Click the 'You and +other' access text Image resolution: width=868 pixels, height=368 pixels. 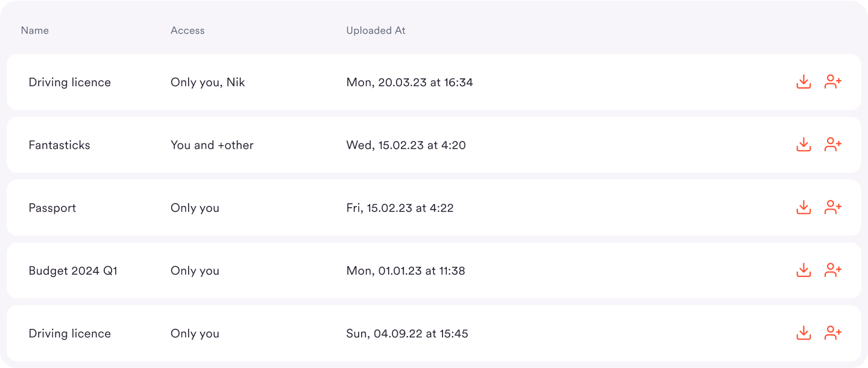coord(212,145)
